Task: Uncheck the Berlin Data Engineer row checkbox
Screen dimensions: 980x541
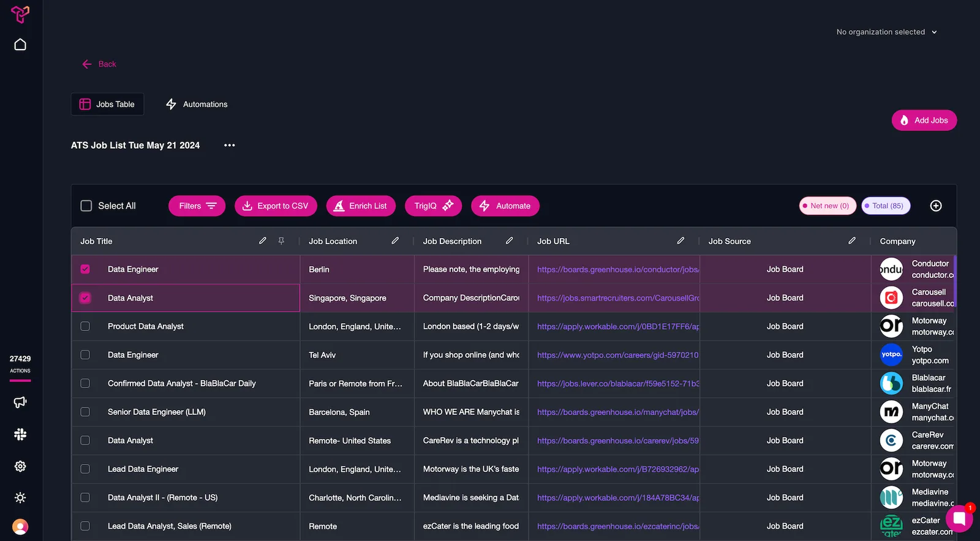Action: pos(85,269)
